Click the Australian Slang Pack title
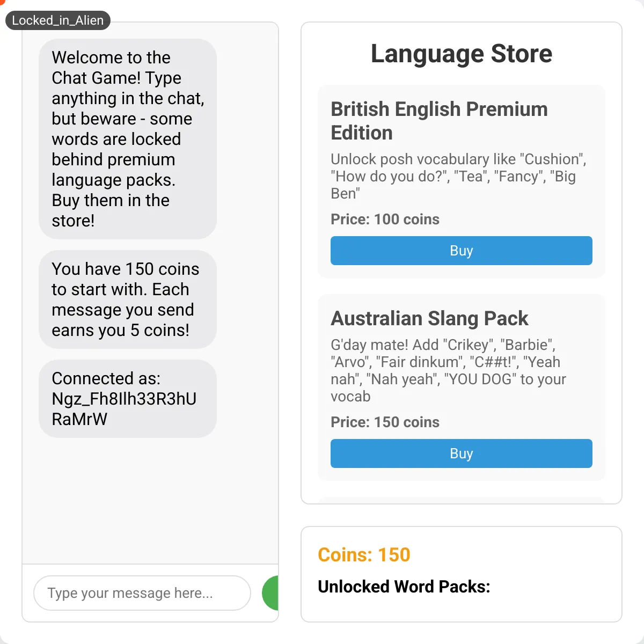 [429, 318]
